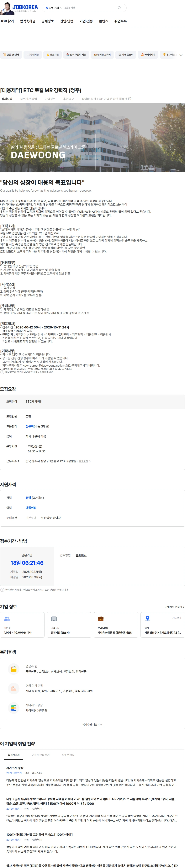185x868 pixels.
Task: Open the 홈페이지 application method link
Action: click(x=81, y=555)
